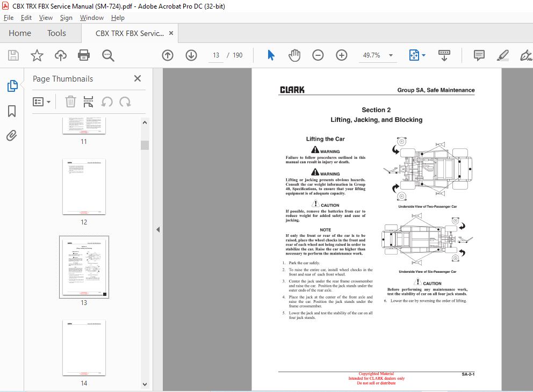
Task: Open the File menu
Action: (9, 18)
